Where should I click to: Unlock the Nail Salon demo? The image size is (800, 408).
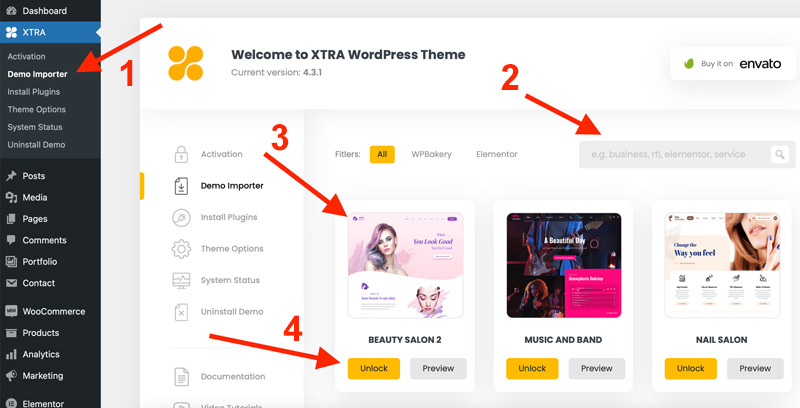pyautogui.click(x=690, y=368)
